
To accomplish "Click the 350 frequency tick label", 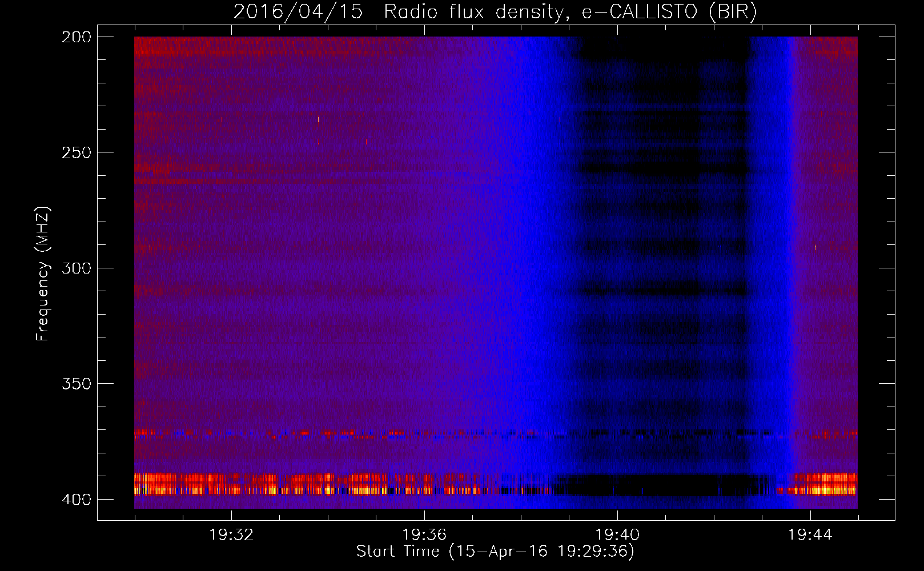I will click(x=77, y=384).
